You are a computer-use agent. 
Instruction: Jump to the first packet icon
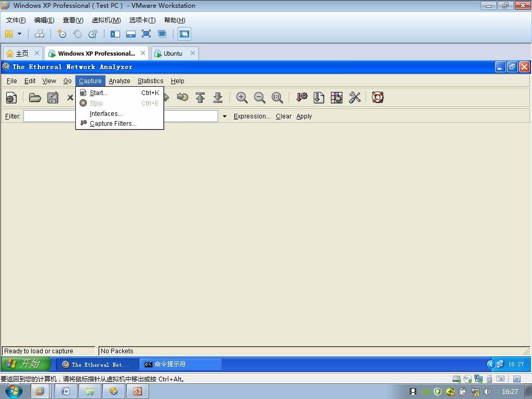[200, 97]
